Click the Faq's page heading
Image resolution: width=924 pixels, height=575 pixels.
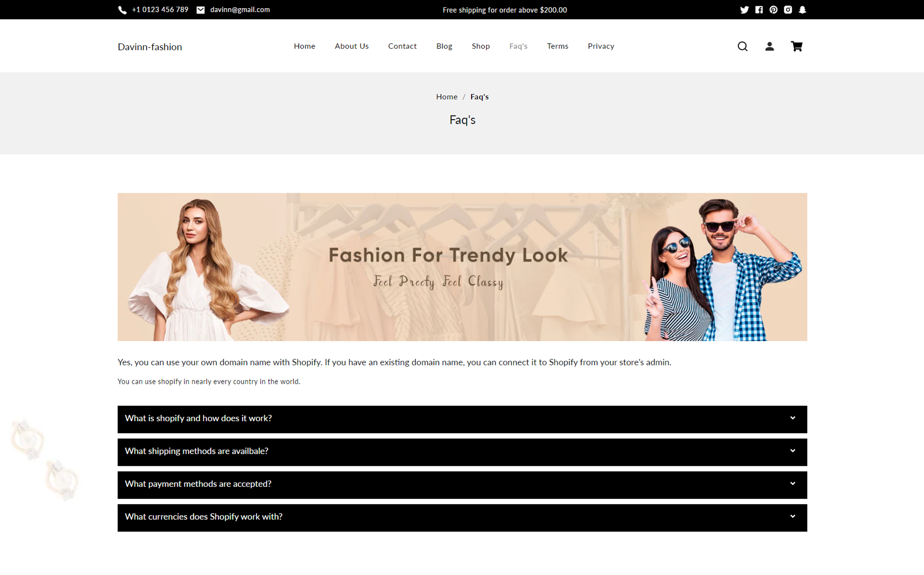point(462,120)
